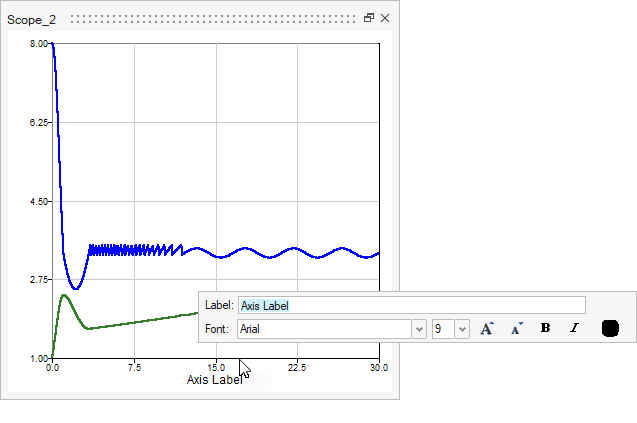Expand the Font family dropdown arrow

pos(419,328)
